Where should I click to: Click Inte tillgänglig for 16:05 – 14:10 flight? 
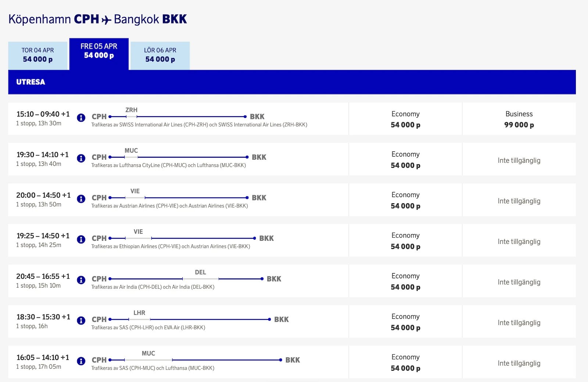519,363
